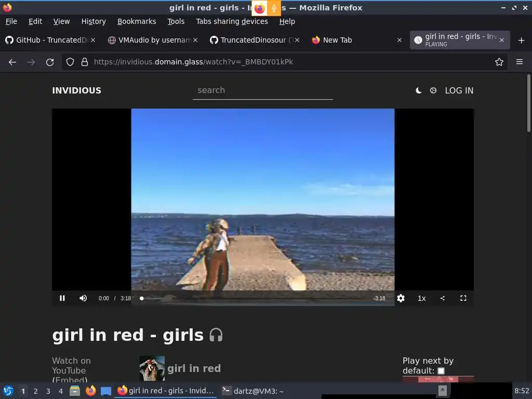532x399 pixels.
Task: Click the microphone sharing indicator
Action: tap(274, 8)
